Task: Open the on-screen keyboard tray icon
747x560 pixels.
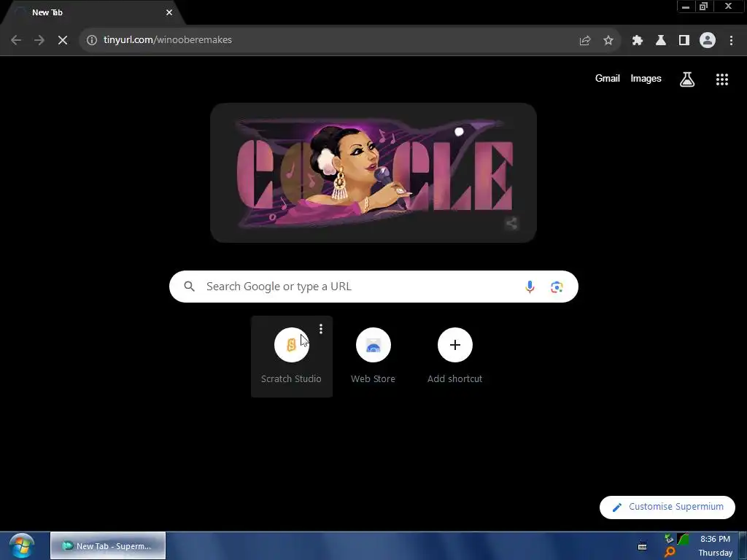Action: (642, 546)
